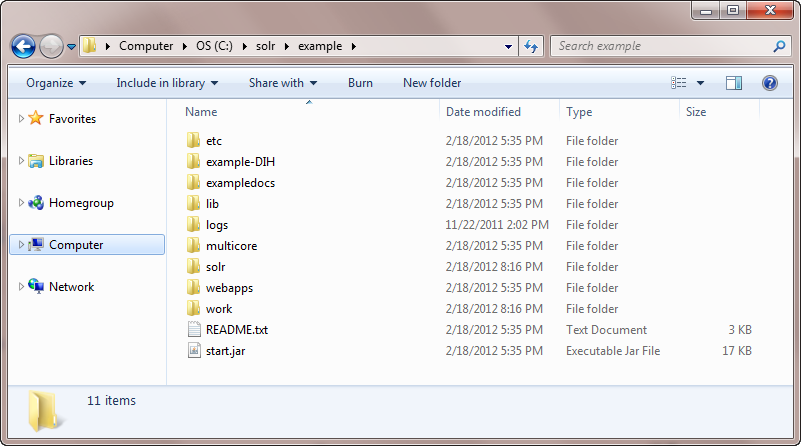Select the work folder icon
This screenshot has height=446, width=801.
[x=193, y=308]
